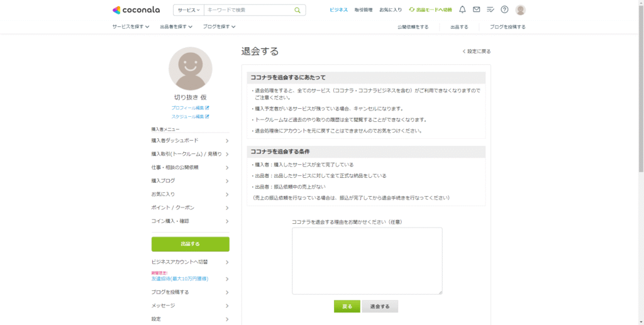Open the ビジネス header link
The image size is (644, 325).
click(339, 10)
